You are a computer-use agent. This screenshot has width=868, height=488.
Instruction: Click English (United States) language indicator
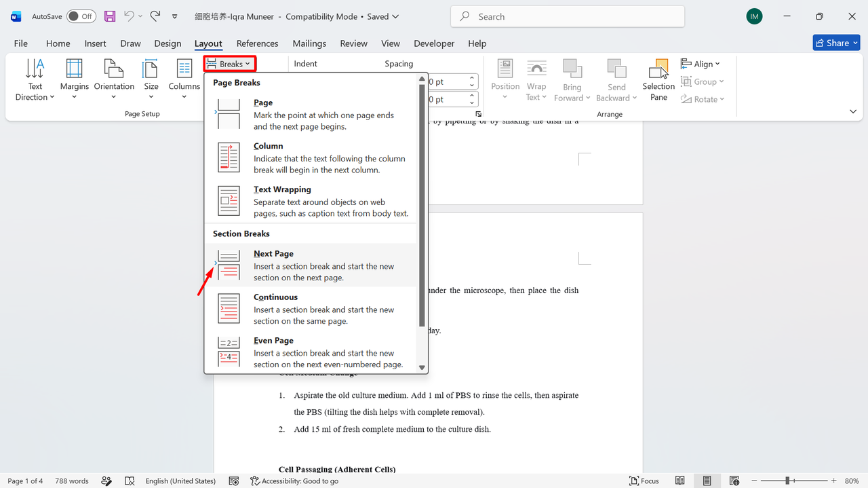[x=180, y=481]
